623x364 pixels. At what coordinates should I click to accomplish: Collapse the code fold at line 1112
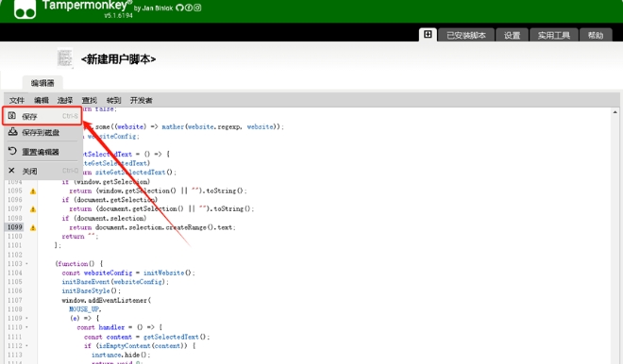(26, 346)
